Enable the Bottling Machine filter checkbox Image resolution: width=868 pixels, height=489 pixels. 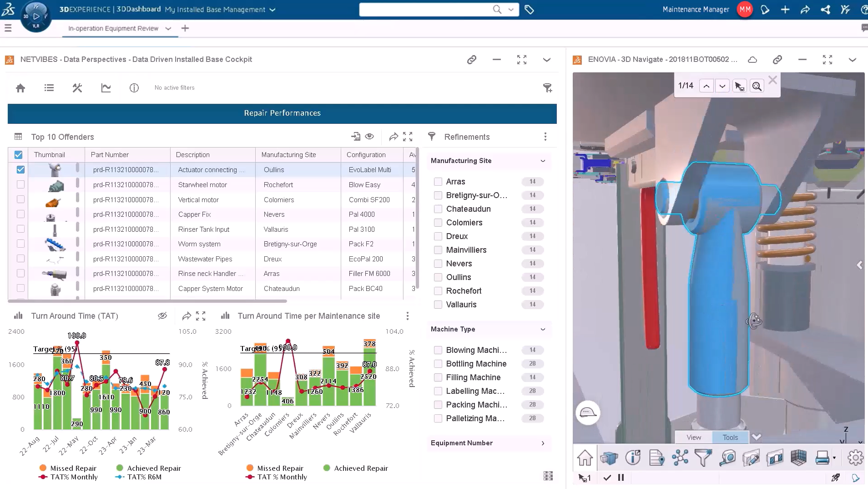click(x=438, y=364)
